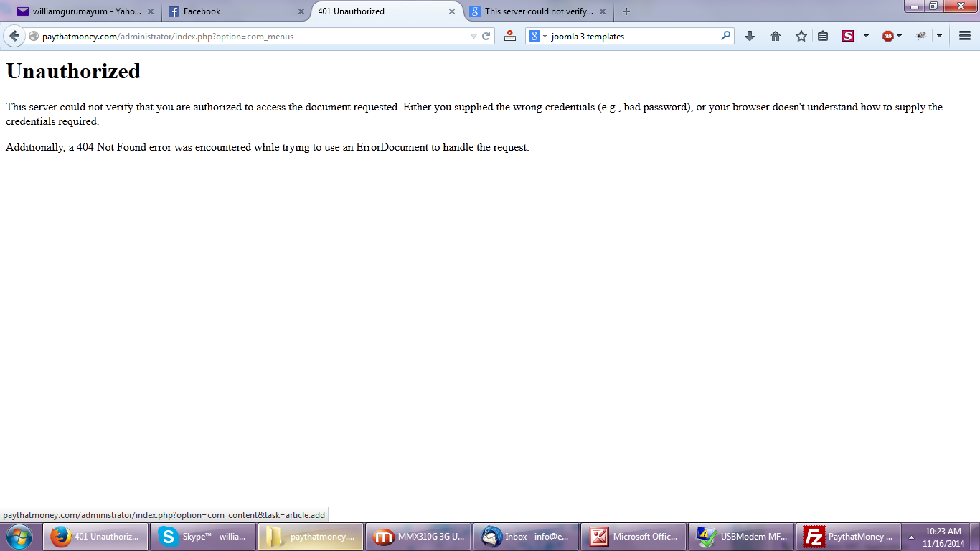Open the Downloads arrow icon
The image size is (980, 551).
750,36
